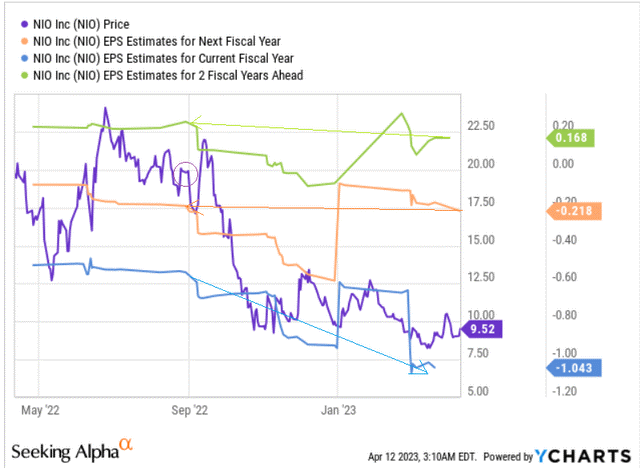Click the purple circle annotation on the price line
The width and height of the screenshot is (640, 468).
[x=184, y=177]
